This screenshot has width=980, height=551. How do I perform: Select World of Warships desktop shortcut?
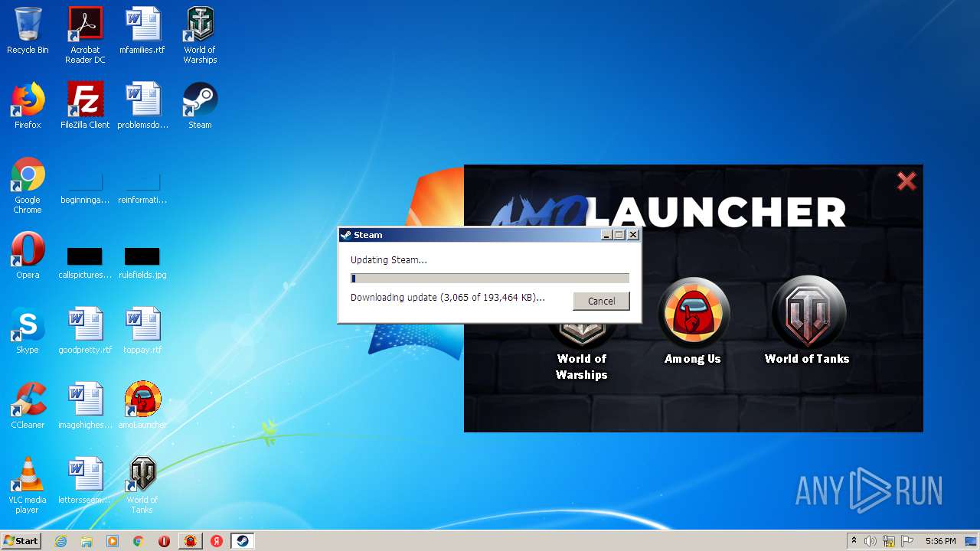click(x=200, y=35)
